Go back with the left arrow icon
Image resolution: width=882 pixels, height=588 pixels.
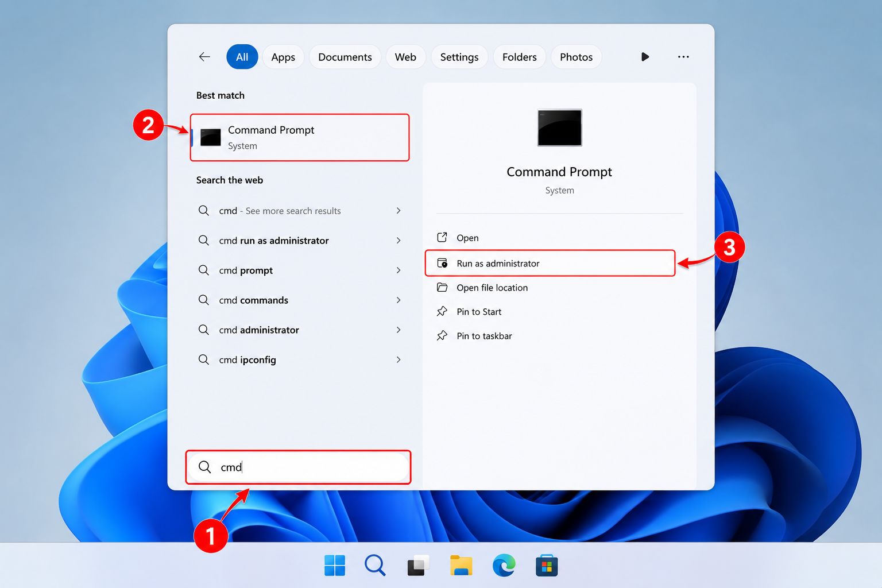pyautogui.click(x=204, y=57)
